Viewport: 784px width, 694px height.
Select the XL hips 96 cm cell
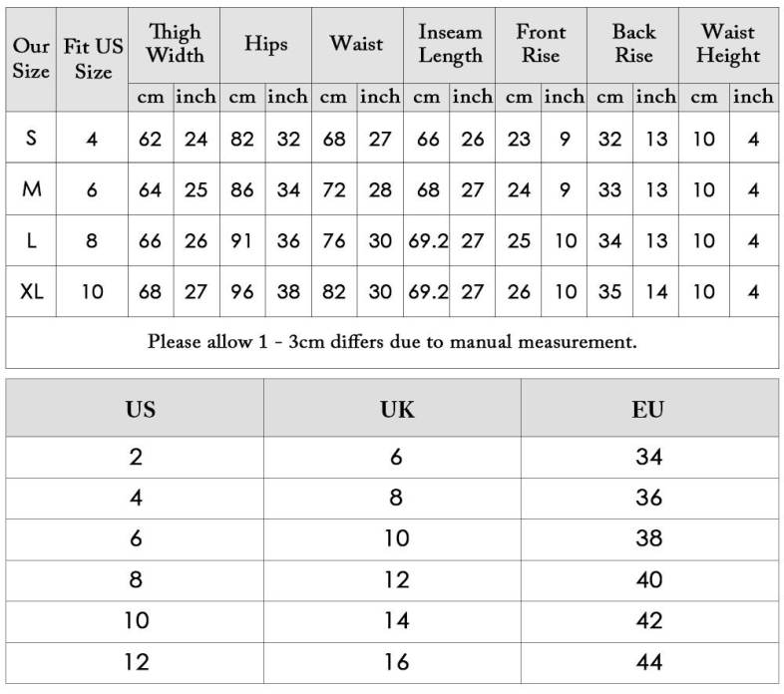tap(242, 292)
